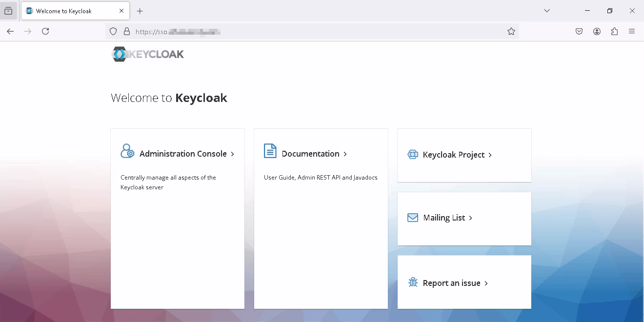The width and height of the screenshot is (644, 322).
Task: Click the Keycloak Project logo icon
Action: (x=413, y=154)
